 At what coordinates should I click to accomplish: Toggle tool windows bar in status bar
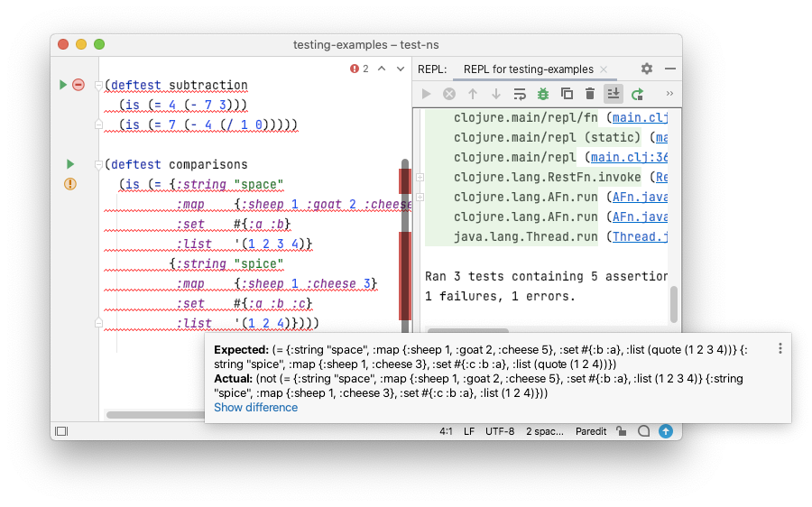click(61, 431)
